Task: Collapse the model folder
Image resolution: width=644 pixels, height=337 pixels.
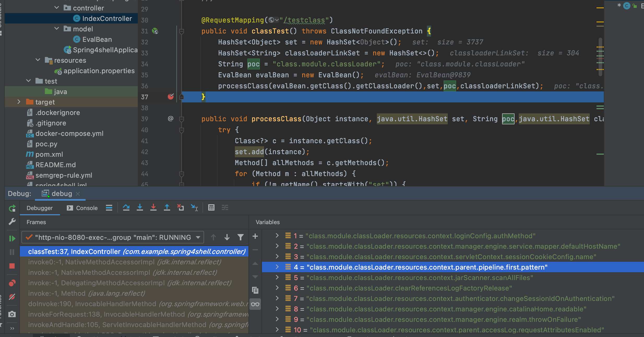Action: pyautogui.click(x=57, y=29)
